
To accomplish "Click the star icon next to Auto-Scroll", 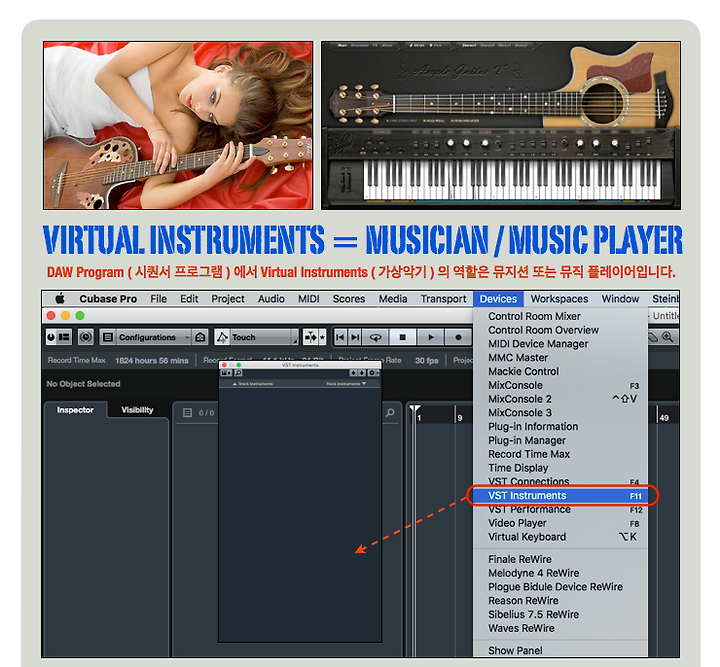I will pyautogui.click(x=322, y=337).
